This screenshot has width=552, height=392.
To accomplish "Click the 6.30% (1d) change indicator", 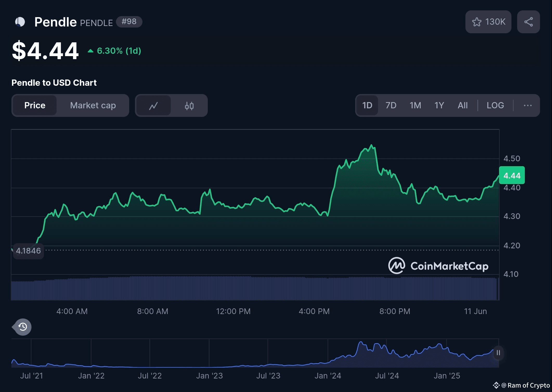I will (114, 51).
